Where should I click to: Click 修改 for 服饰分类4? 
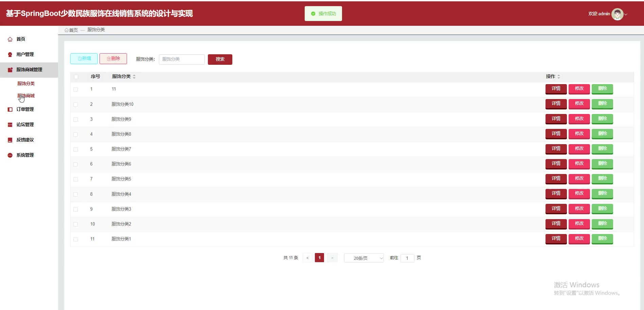click(579, 193)
